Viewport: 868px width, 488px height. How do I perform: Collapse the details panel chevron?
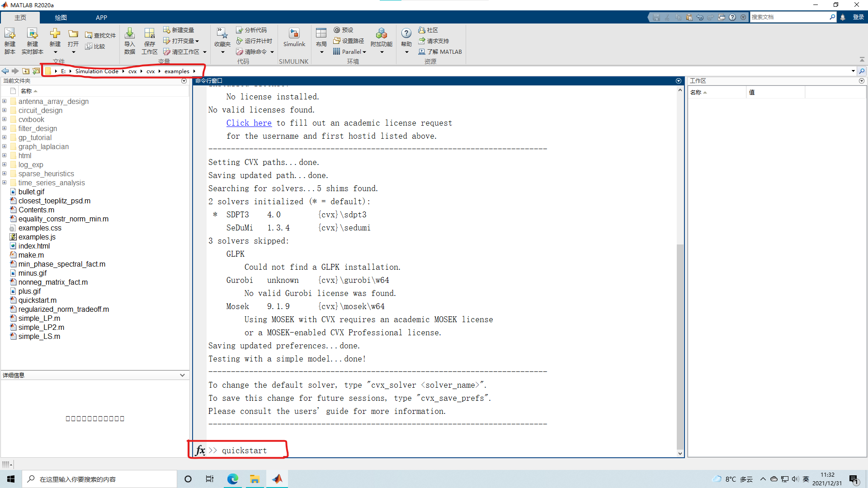point(182,375)
